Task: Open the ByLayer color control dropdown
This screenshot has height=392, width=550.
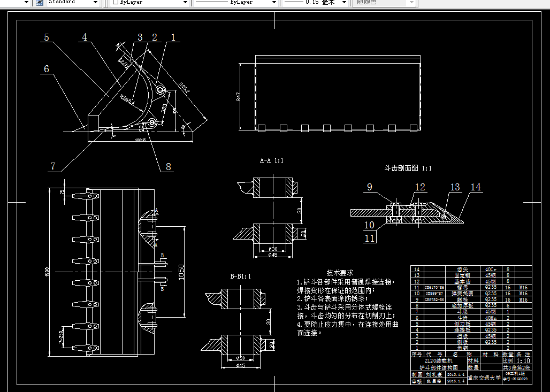Action: pos(185,2)
